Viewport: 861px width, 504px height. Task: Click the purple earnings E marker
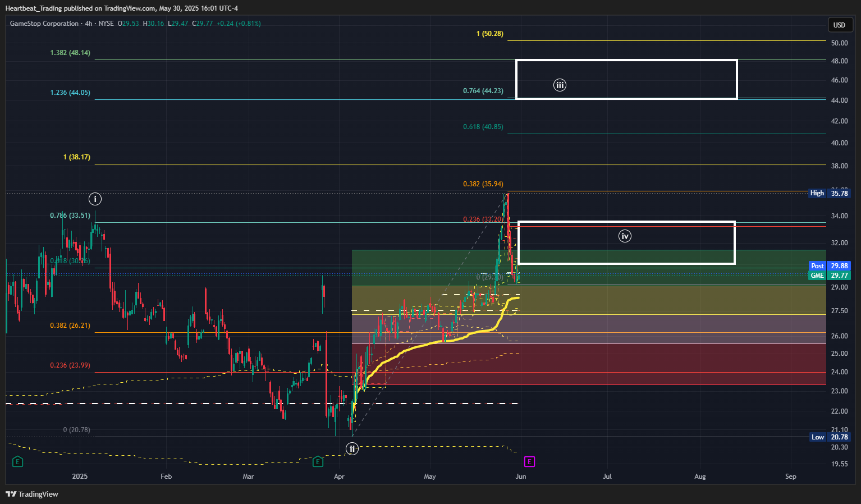point(529,461)
